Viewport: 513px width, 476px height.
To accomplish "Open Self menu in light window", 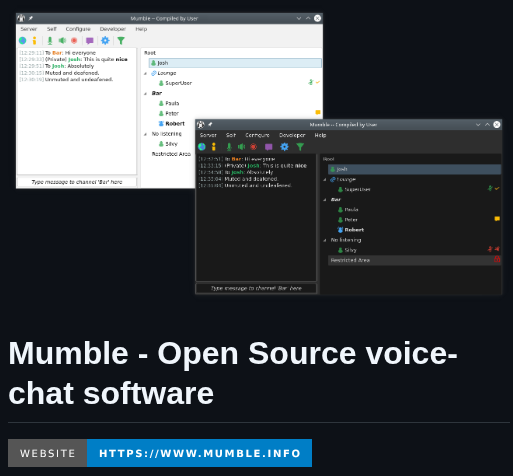I will tap(52, 29).
